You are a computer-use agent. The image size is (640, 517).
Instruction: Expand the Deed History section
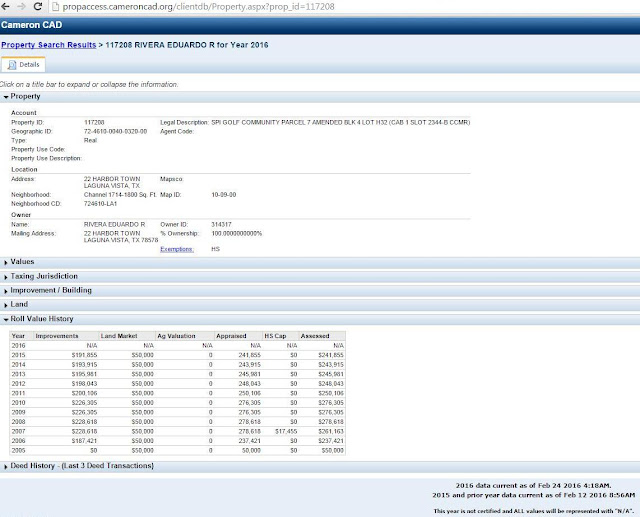pos(320,466)
